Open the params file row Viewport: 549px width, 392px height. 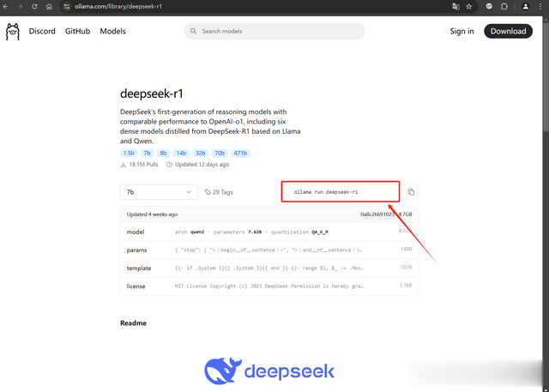click(269, 250)
